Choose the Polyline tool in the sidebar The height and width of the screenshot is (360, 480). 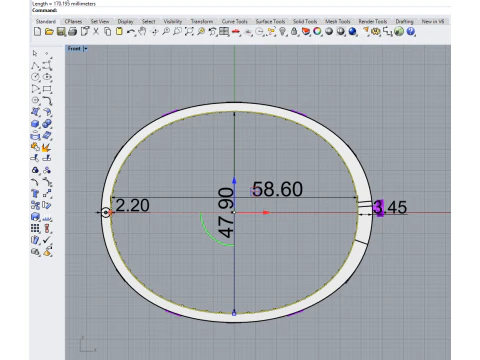click(35, 66)
